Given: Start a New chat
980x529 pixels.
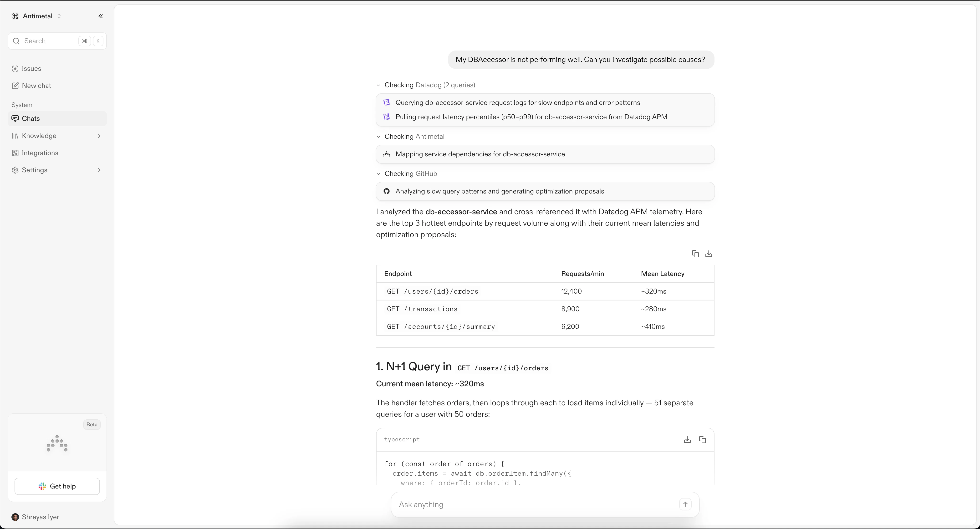Looking at the screenshot, I should [36, 86].
